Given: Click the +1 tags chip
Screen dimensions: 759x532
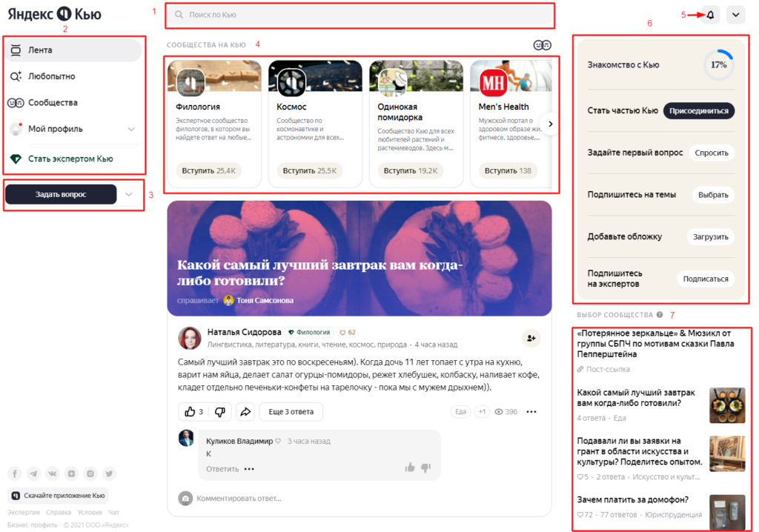Looking at the screenshot, I should click(x=482, y=412).
